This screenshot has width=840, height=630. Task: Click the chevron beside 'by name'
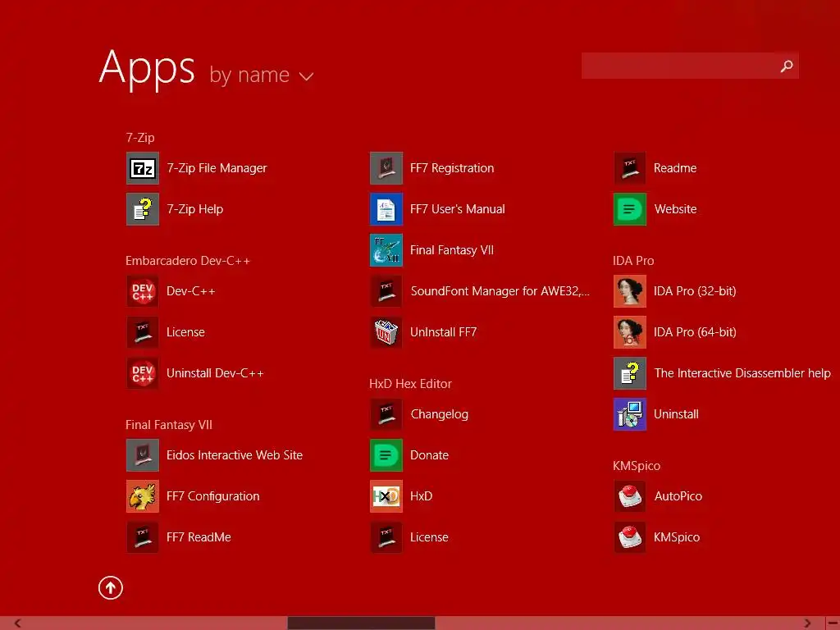306,76
